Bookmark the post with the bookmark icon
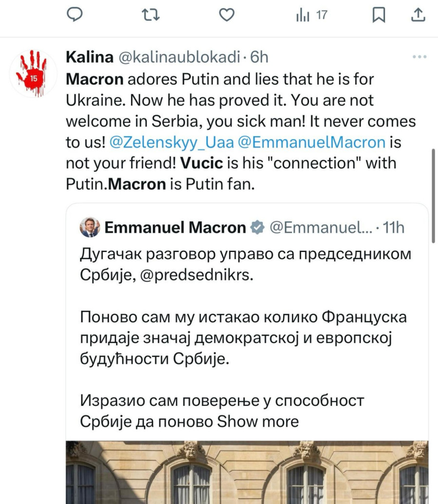This screenshot has height=504, width=438. tap(378, 16)
